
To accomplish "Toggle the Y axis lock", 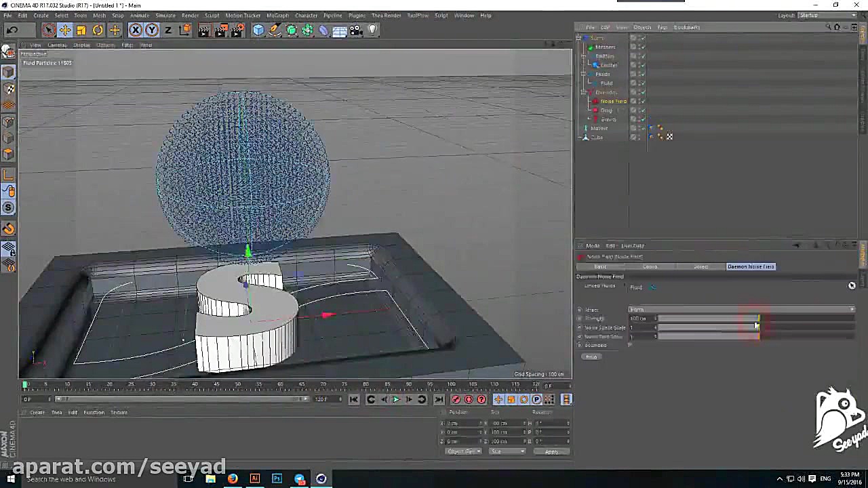I will click(152, 30).
